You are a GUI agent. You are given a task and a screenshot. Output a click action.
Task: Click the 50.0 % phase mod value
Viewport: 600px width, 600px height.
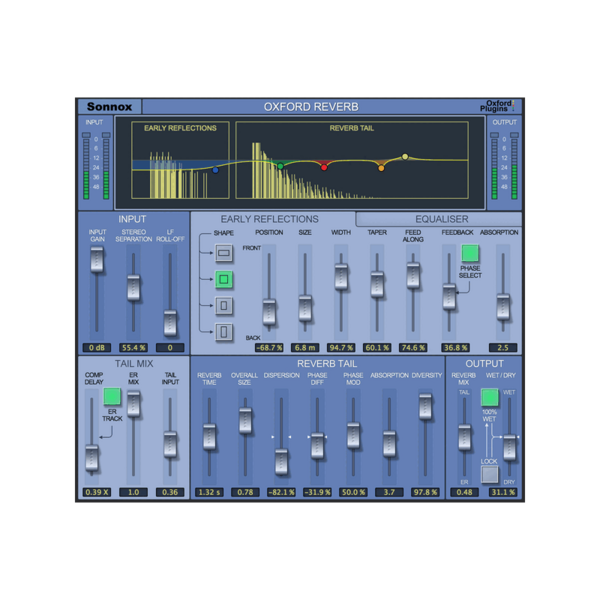click(x=353, y=492)
